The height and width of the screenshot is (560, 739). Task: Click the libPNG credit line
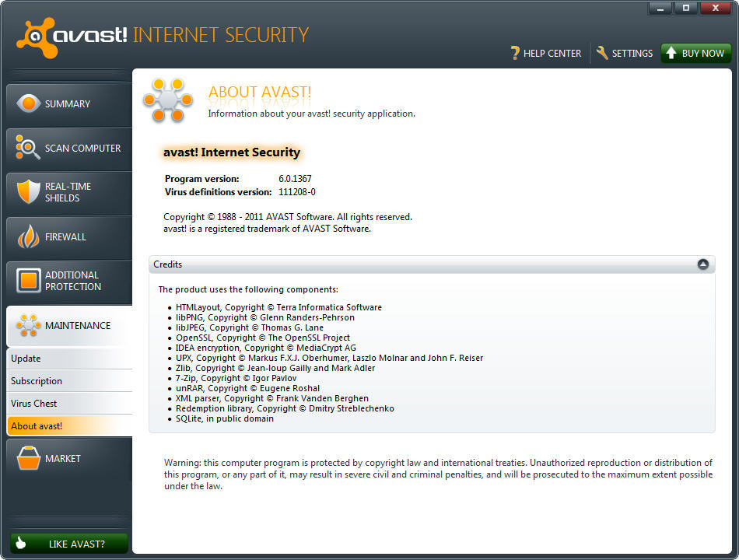[264, 317]
